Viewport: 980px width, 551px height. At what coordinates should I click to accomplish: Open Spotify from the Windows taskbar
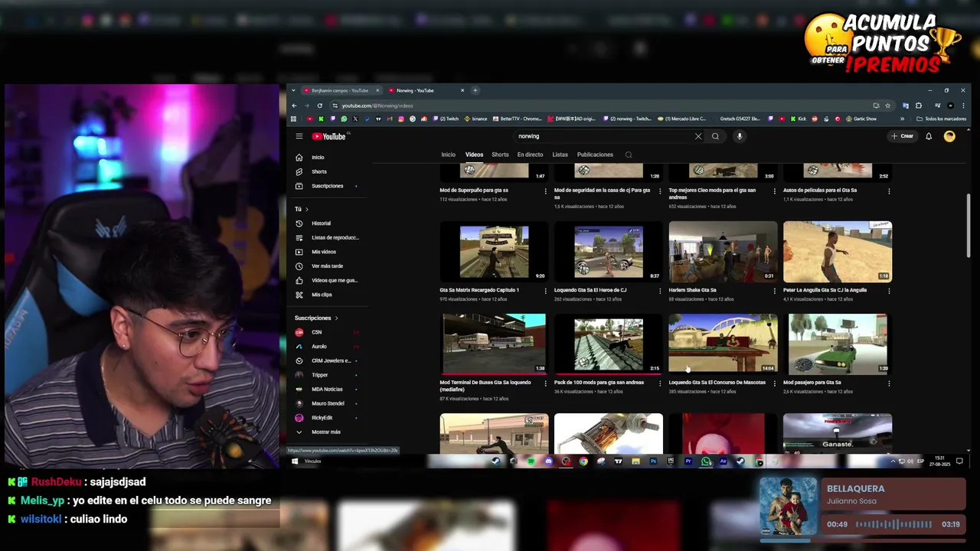[x=531, y=461]
